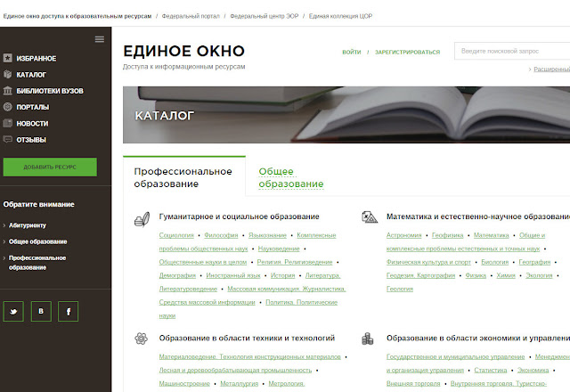The height and width of the screenshot is (392, 570).
Task: Click the Каталог banner image
Action: point(346,115)
